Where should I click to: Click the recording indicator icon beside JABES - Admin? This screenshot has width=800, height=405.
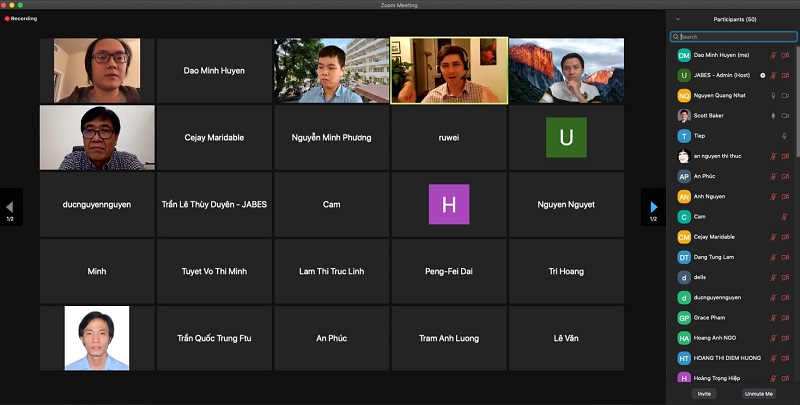coord(762,75)
